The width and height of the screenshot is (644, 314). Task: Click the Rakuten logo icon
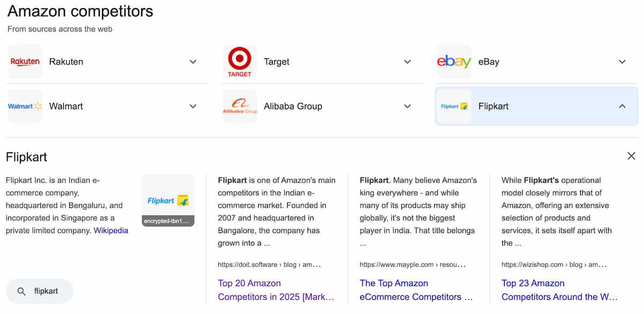(x=25, y=61)
